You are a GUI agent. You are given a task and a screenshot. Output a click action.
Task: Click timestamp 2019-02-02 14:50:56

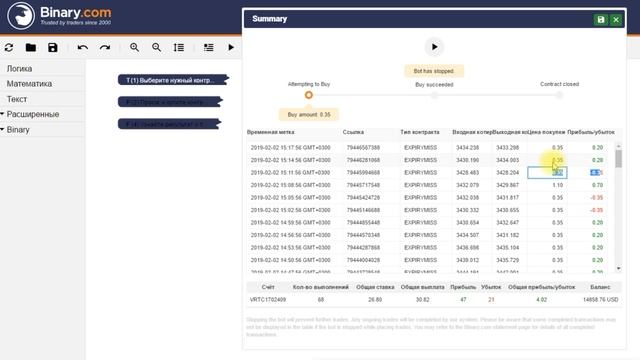coord(291,260)
